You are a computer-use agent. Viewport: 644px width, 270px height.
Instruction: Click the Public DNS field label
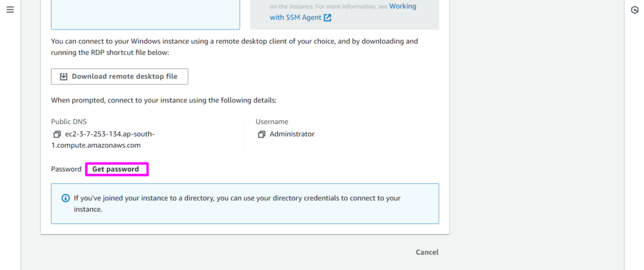(70, 121)
